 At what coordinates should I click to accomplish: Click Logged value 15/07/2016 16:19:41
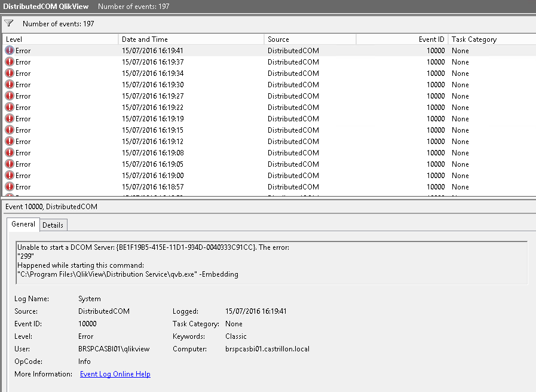[256, 311]
